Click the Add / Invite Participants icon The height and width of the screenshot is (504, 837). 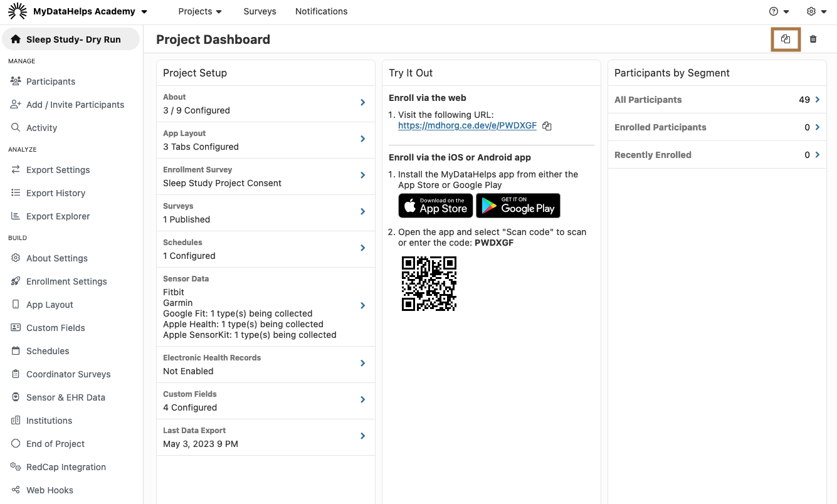(16, 104)
